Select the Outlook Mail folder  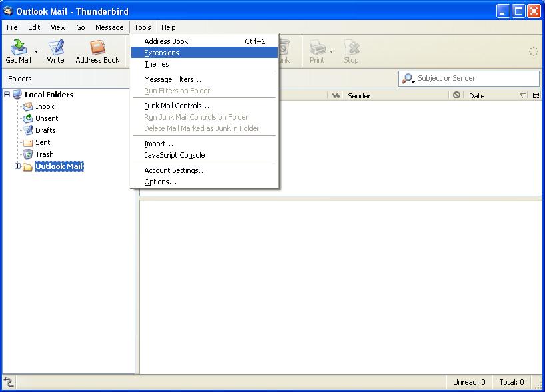click(59, 166)
